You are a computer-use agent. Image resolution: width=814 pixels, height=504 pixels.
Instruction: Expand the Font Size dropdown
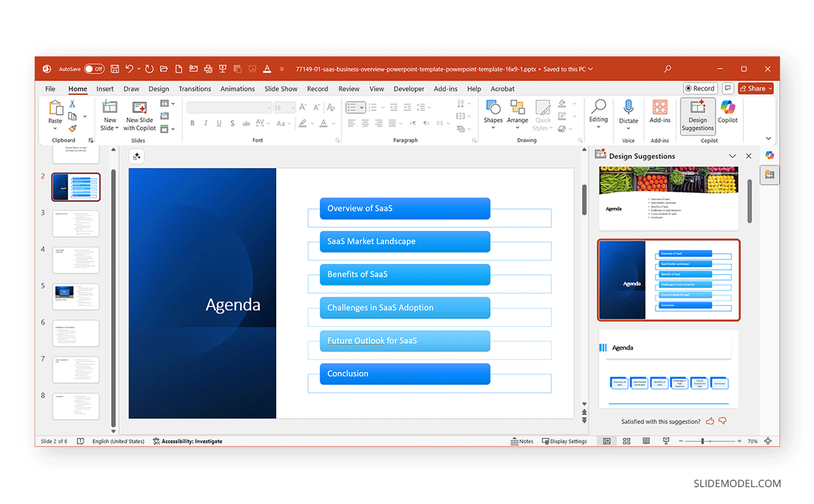click(292, 107)
